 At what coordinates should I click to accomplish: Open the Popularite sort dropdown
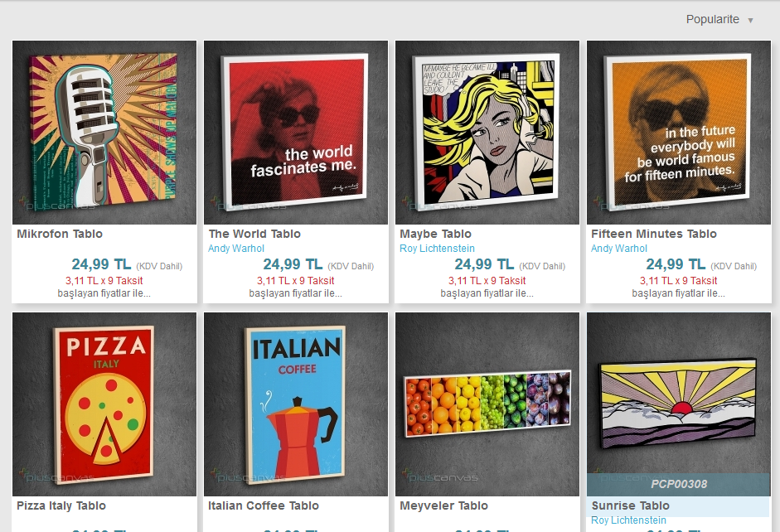point(719,19)
